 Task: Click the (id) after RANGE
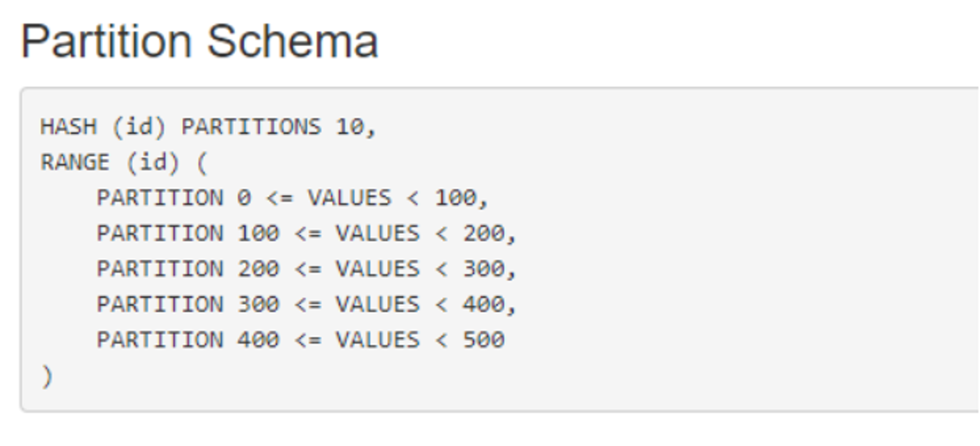[153, 162]
